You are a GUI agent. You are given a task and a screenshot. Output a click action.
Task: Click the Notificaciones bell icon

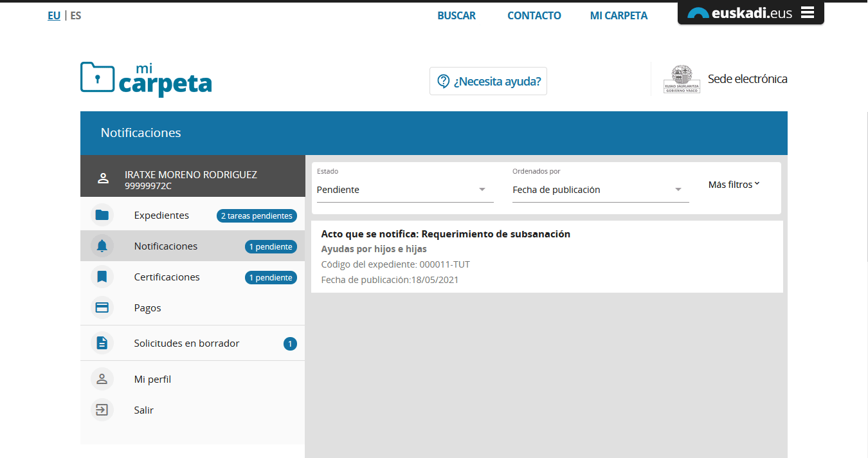click(102, 246)
